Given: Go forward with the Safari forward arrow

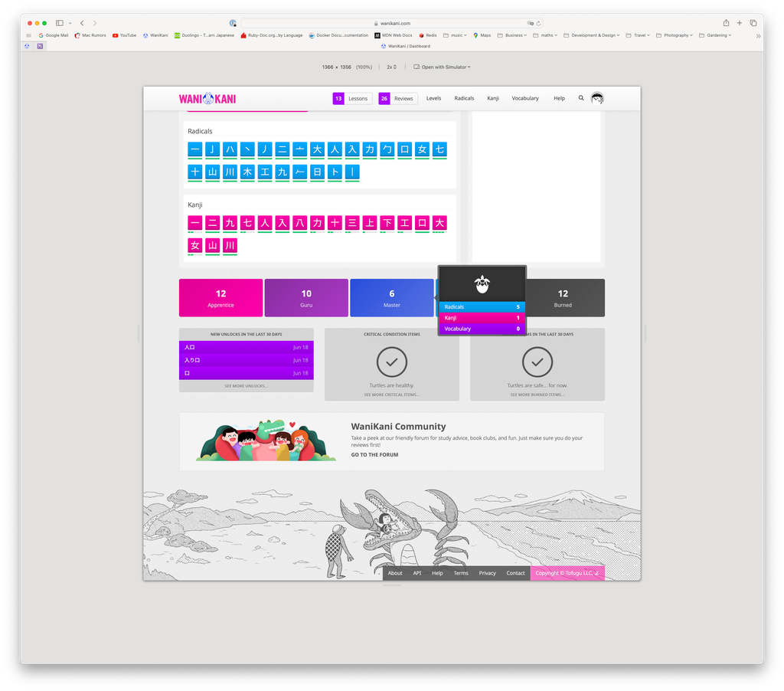Looking at the screenshot, I should 95,23.
